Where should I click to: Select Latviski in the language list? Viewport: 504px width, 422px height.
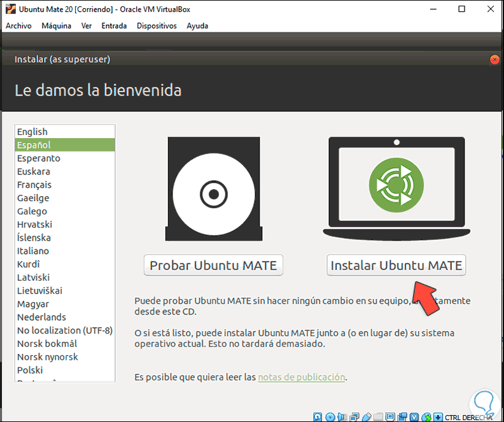[65, 278]
